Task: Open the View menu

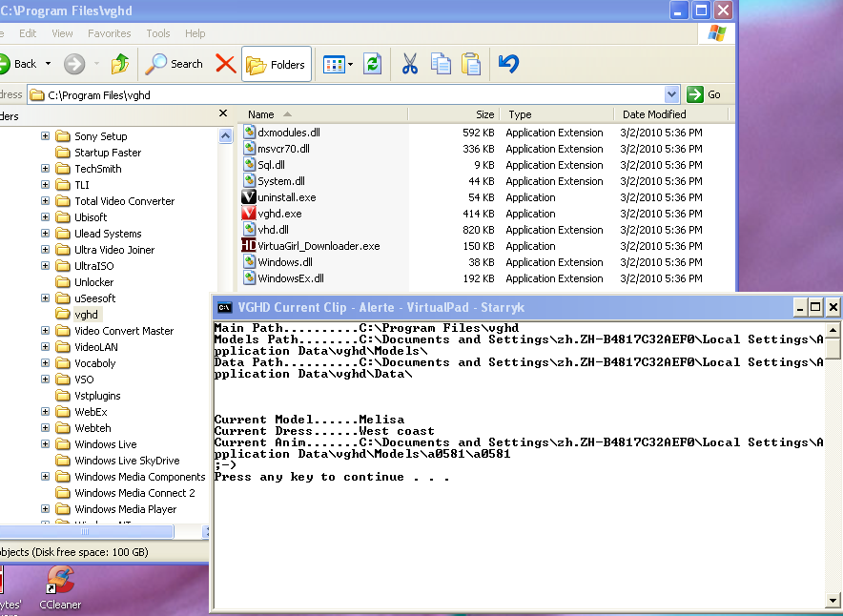Action: click(62, 33)
